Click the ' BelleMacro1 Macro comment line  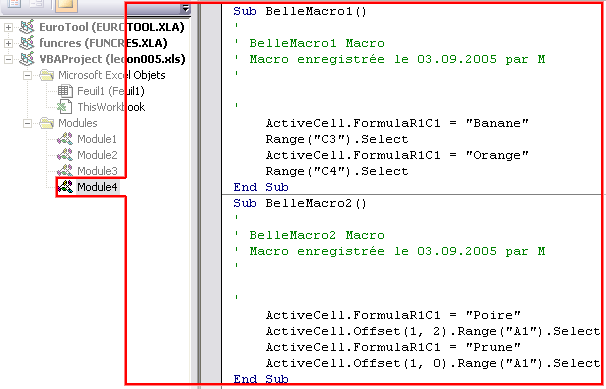tap(309, 43)
